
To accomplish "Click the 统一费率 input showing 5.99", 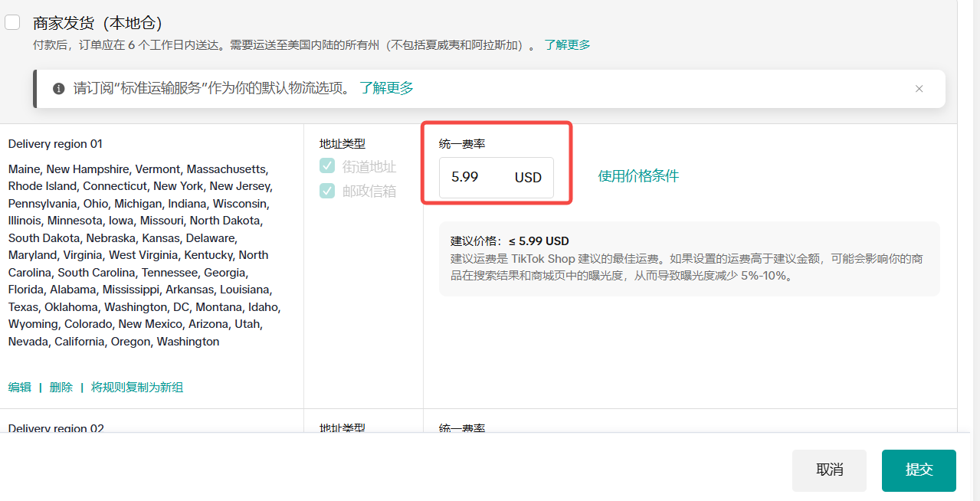I will 475,177.
